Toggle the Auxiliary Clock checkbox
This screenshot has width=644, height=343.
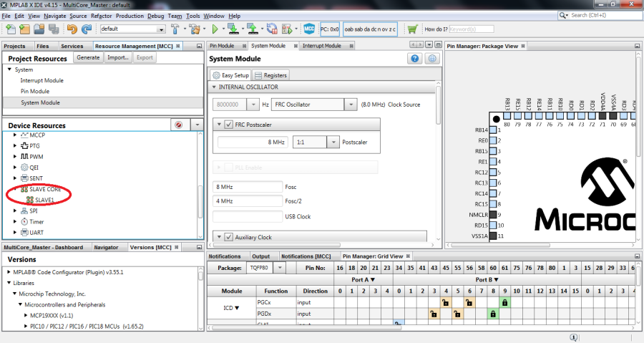click(x=229, y=237)
